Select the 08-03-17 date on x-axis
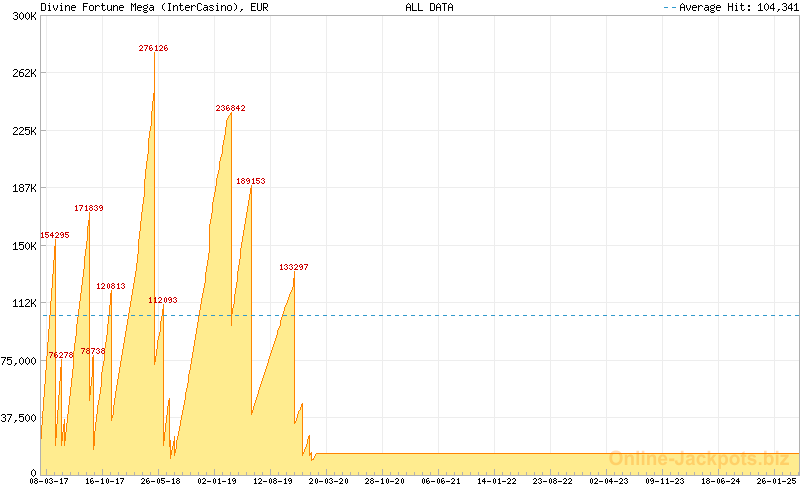 tap(49, 481)
